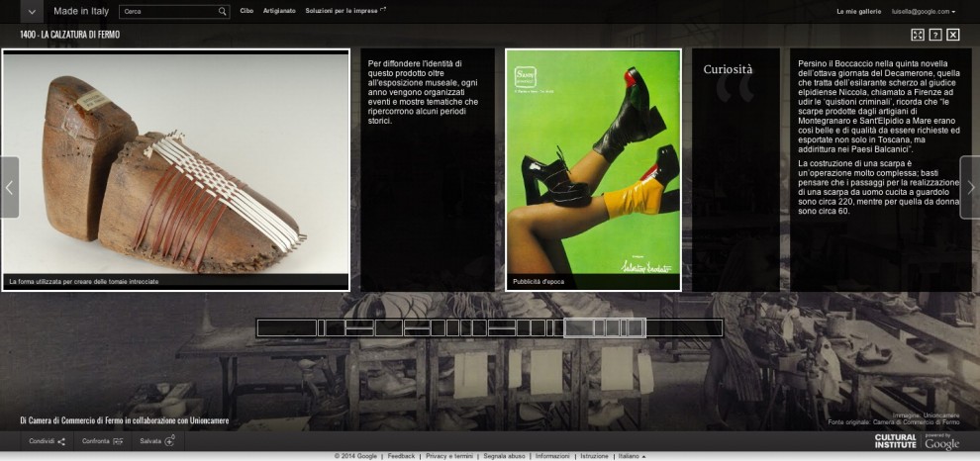Click the Made in Italy title
Screen dimensions: 980x461
click(x=81, y=11)
